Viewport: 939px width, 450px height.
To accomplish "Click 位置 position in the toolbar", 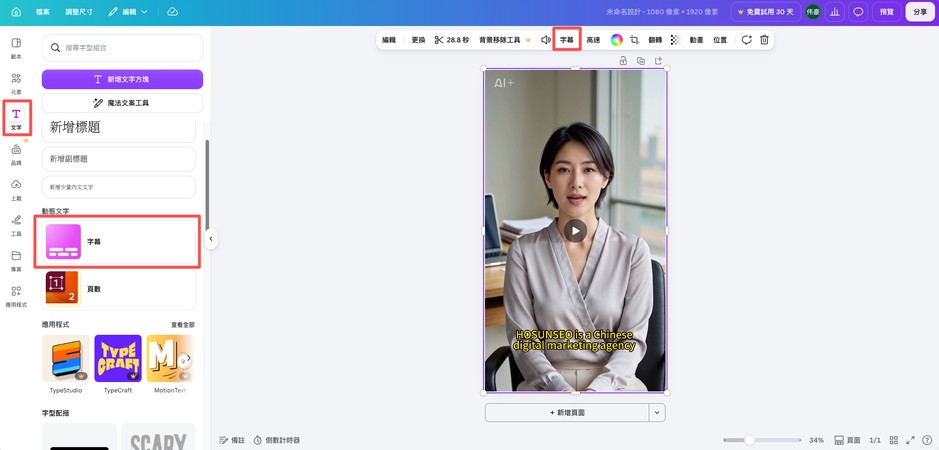I will coord(720,40).
